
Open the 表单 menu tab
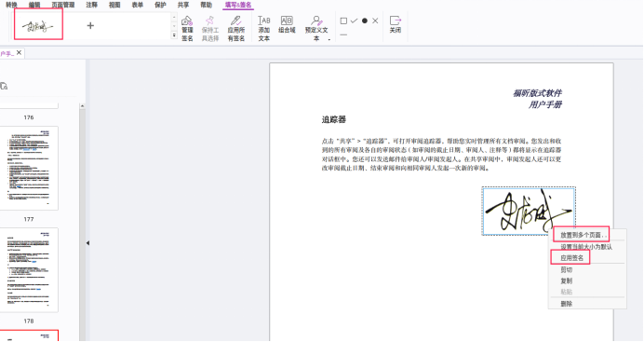tap(138, 5)
